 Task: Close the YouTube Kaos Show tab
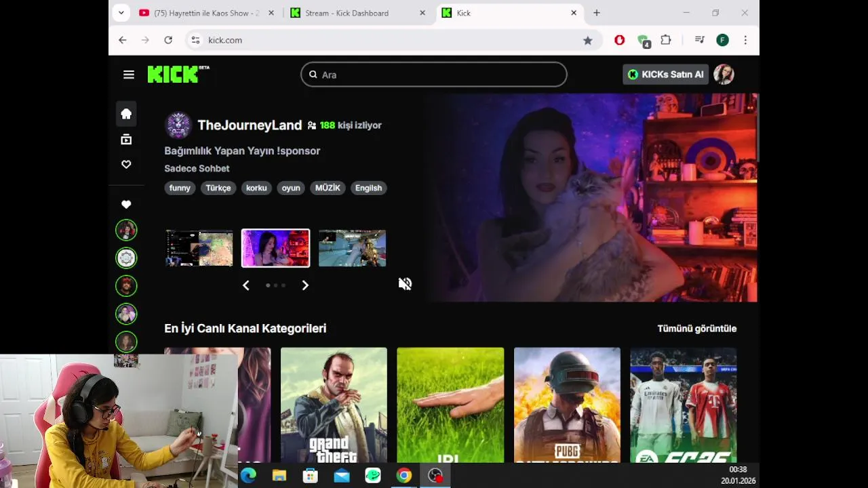(x=271, y=13)
